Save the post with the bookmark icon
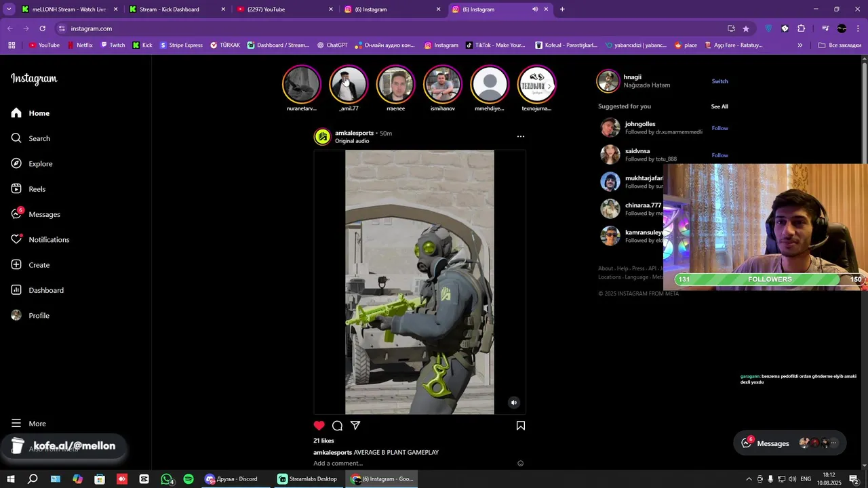 521,426
